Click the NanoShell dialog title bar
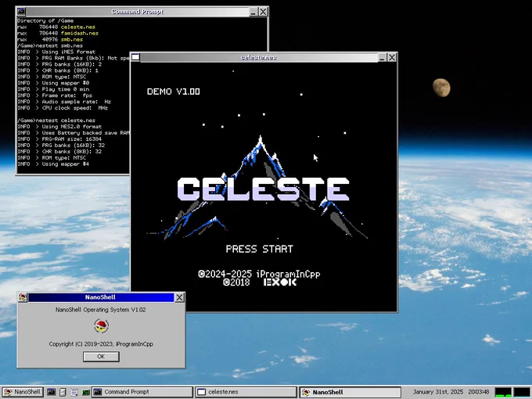532x399 pixels. (x=101, y=297)
